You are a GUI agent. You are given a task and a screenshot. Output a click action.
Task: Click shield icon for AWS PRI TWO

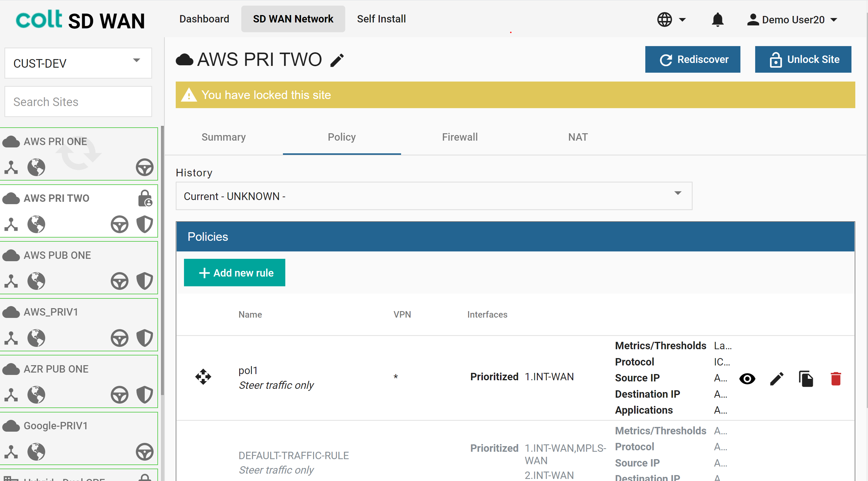tap(144, 225)
